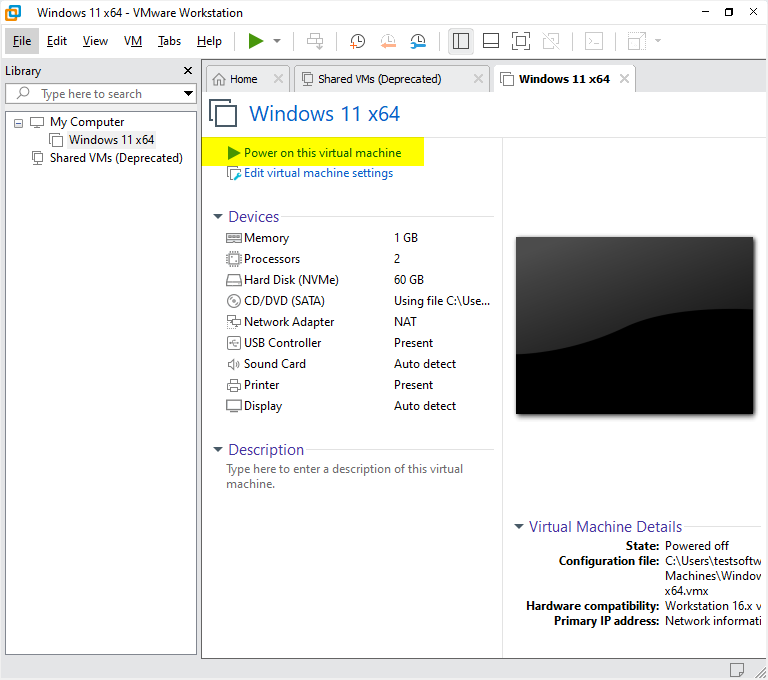Viewport: 768px width, 680px height.
Task: Collapse the My Computer tree node
Action: pos(18,123)
